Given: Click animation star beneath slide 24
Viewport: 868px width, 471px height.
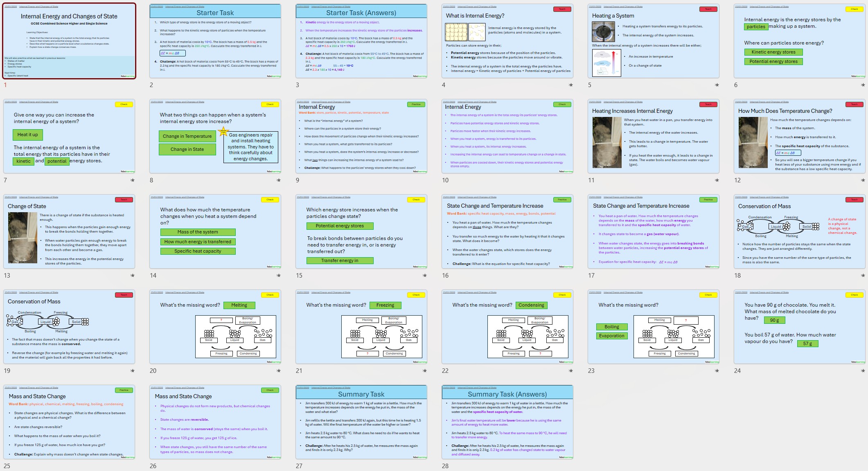Looking at the screenshot, I should tap(863, 371).
